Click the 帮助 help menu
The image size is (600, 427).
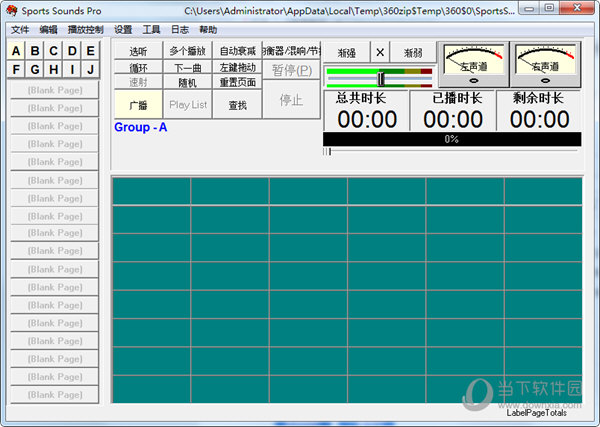click(207, 30)
